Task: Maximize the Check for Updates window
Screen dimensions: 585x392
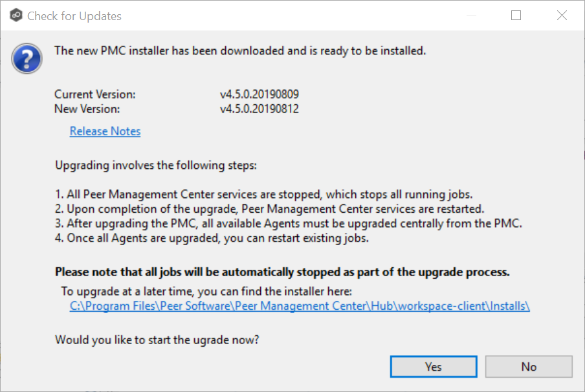Action: [x=516, y=16]
